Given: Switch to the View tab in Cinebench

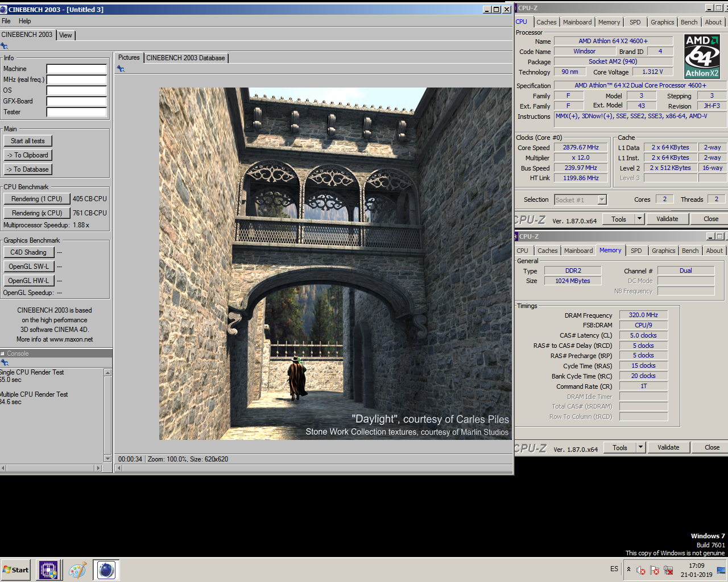Looking at the screenshot, I should coord(65,35).
